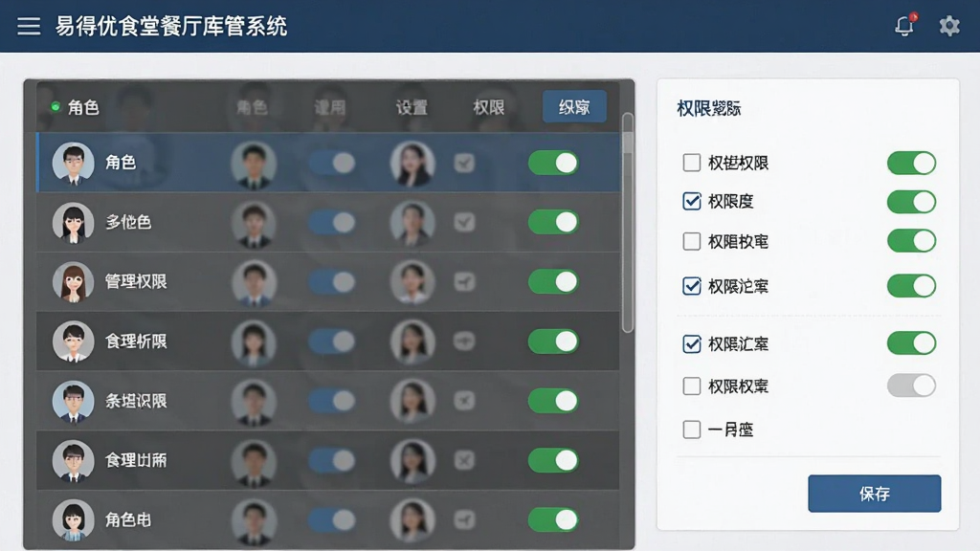Toggle the green switch in the 角色电 row
The image size is (980, 551).
554,519
